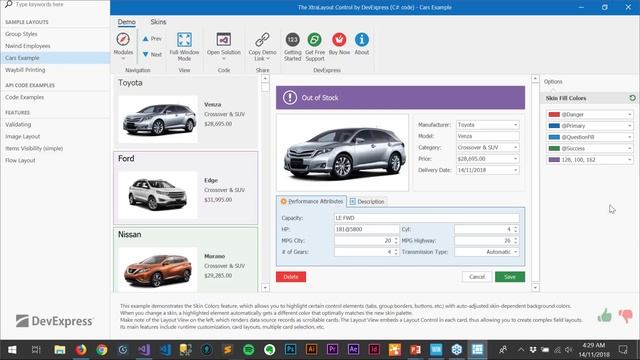Open Flow Layout feature
640x360 pixels.
click(x=20, y=160)
